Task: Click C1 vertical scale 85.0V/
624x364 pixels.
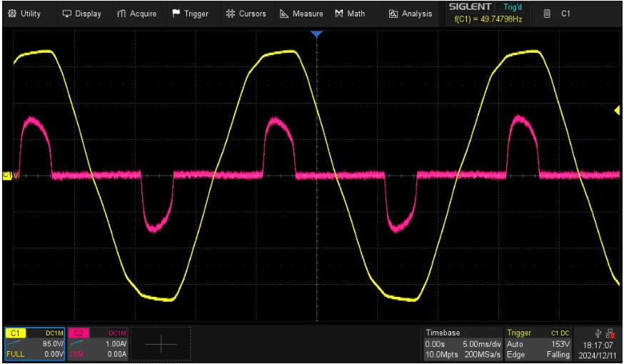Action: pyautogui.click(x=53, y=344)
